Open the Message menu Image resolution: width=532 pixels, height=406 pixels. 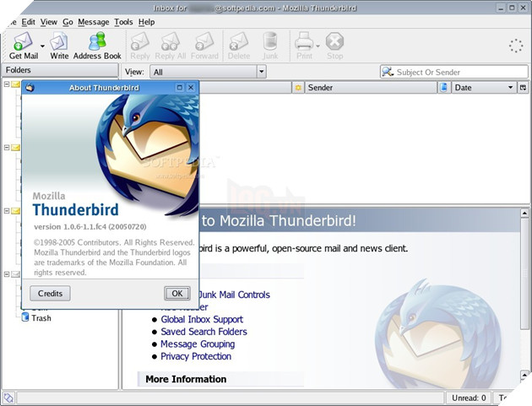pyautogui.click(x=93, y=21)
